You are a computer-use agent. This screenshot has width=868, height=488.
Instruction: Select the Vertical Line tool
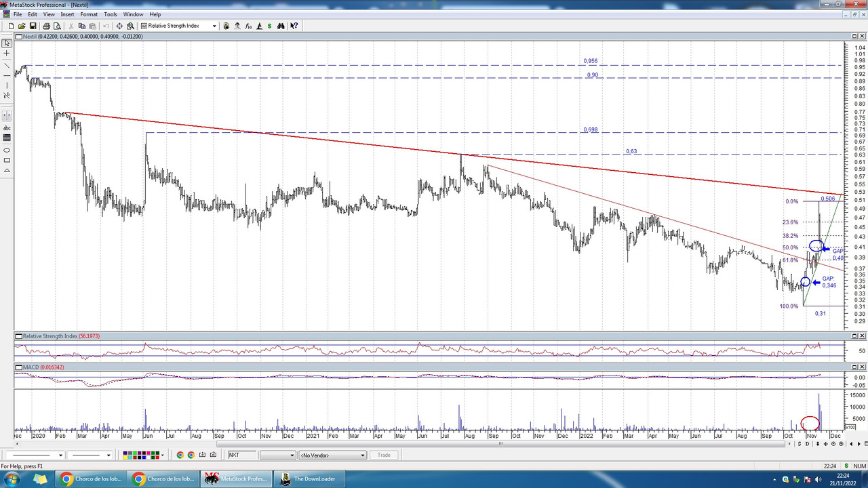pos(7,85)
